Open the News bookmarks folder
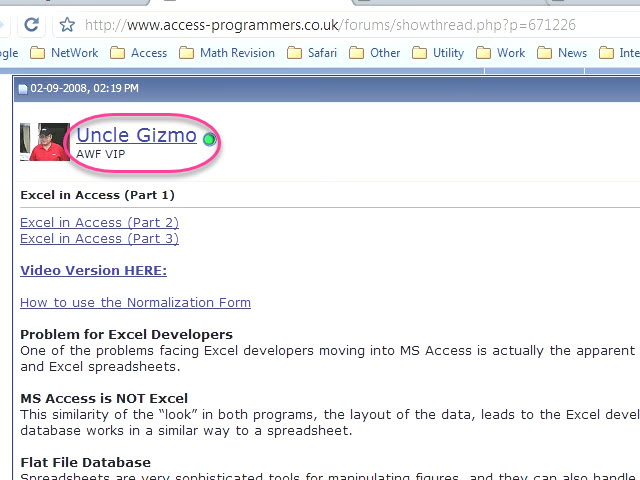 pyautogui.click(x=562, y=53)
